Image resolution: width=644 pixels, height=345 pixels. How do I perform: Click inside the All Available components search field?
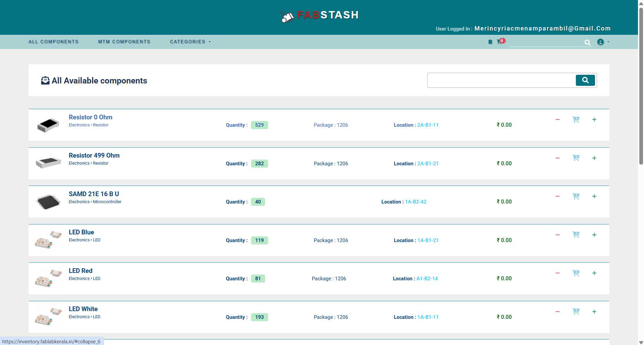(x=497, y=80)
